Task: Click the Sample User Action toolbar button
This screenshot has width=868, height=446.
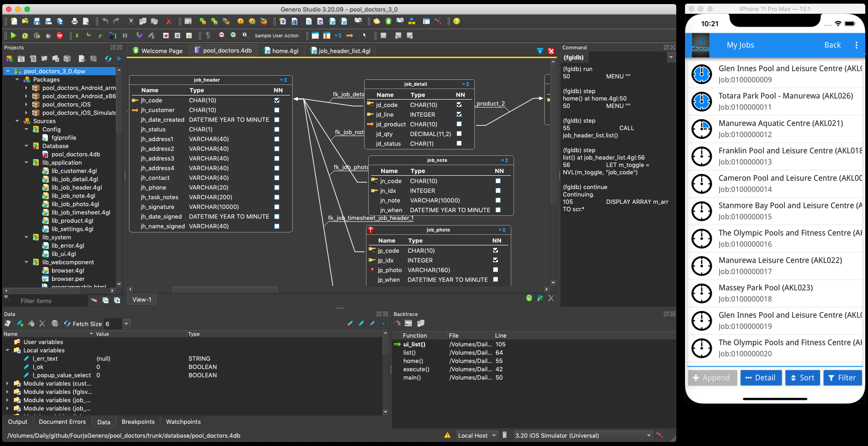Action: pyautogui.click(x=277, y=36)
